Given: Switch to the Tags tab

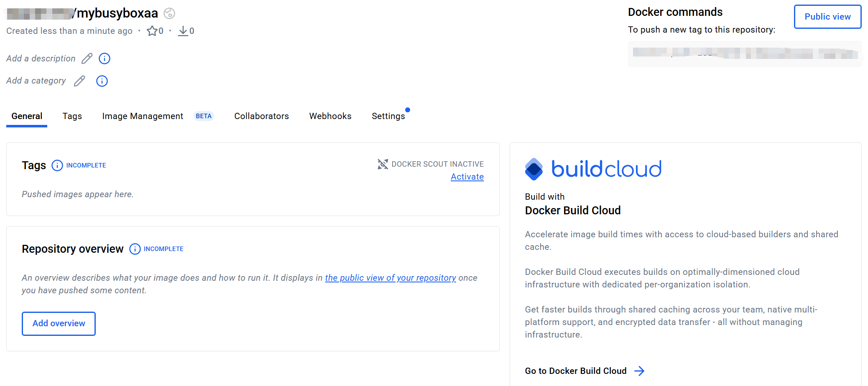Looking at the screenshot, I should (72, 116).
